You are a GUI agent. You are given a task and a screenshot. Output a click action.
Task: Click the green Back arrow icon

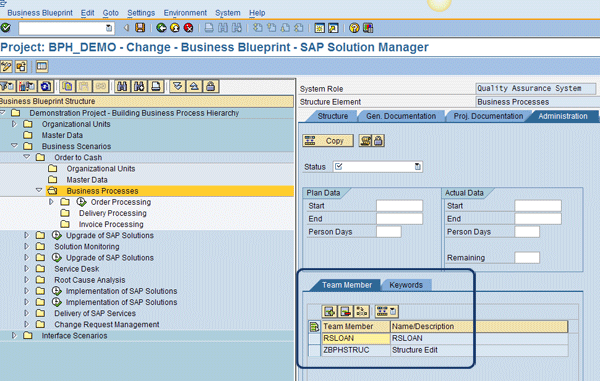tap(161, 28)
